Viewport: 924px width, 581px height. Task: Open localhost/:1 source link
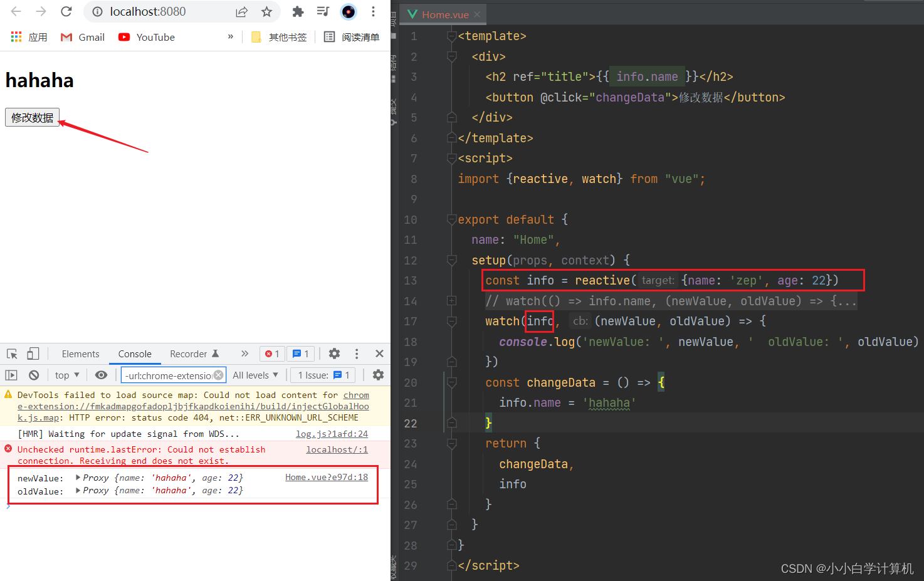337,449
